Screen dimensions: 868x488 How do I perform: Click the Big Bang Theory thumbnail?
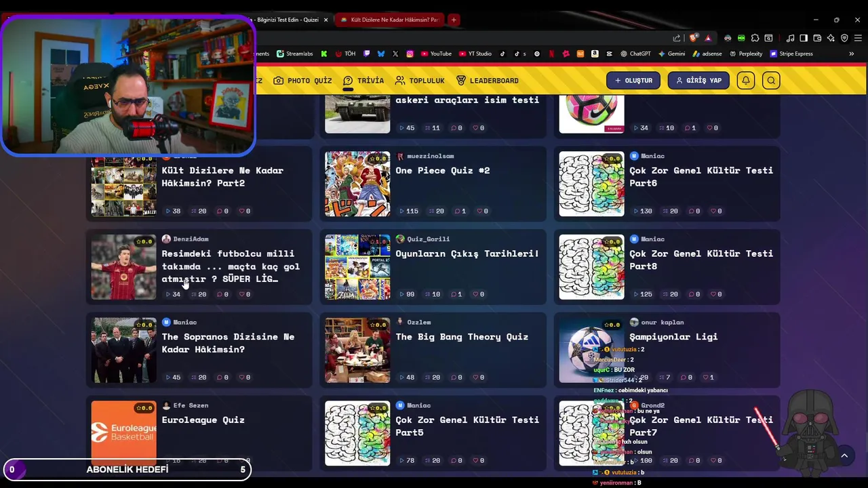pos(357,350)
